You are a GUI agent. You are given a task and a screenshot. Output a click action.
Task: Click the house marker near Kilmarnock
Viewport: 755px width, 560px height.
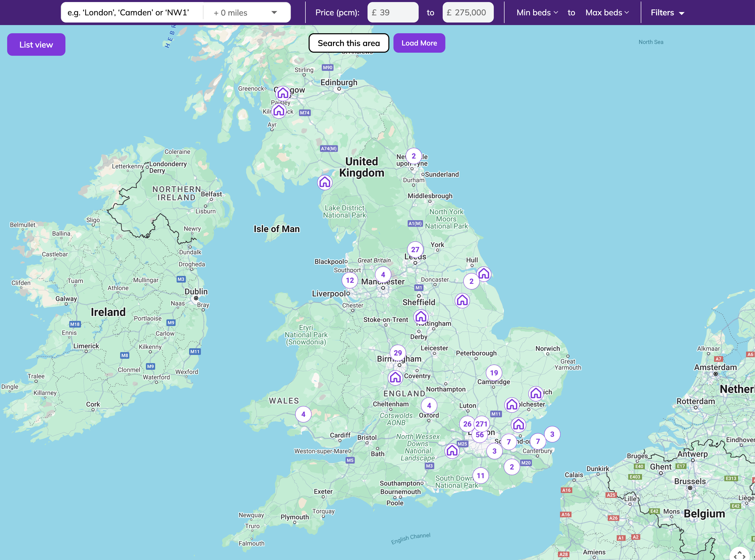[279, 110]
